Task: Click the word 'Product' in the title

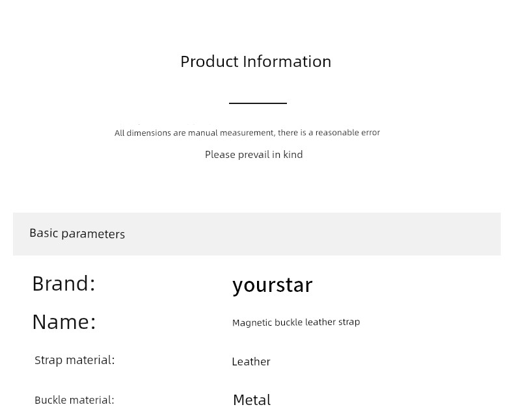Action: [x=210, y=62]
